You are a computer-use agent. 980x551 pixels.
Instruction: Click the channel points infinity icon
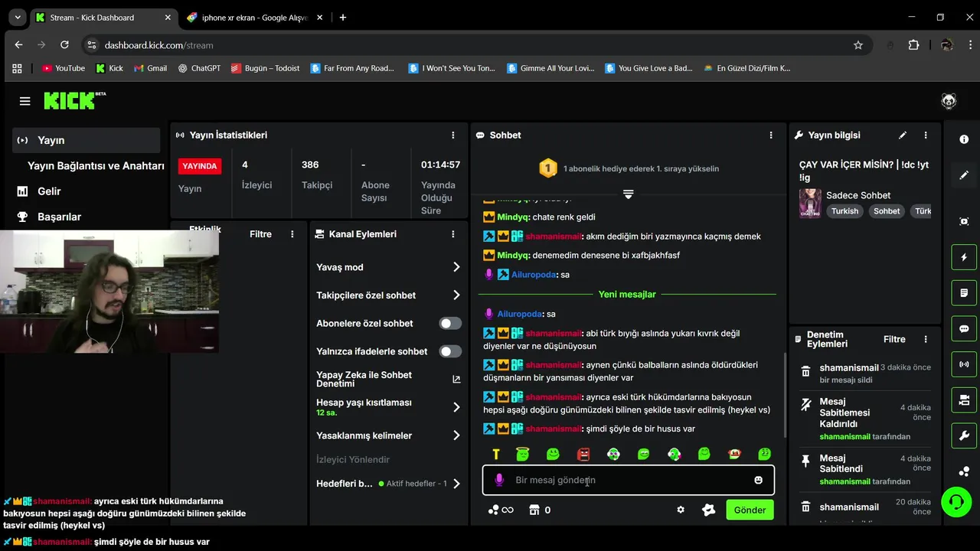501,510
